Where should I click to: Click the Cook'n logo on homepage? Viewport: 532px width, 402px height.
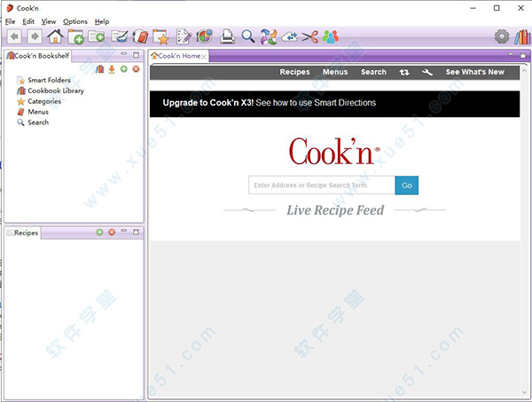[x=334, y=152]
